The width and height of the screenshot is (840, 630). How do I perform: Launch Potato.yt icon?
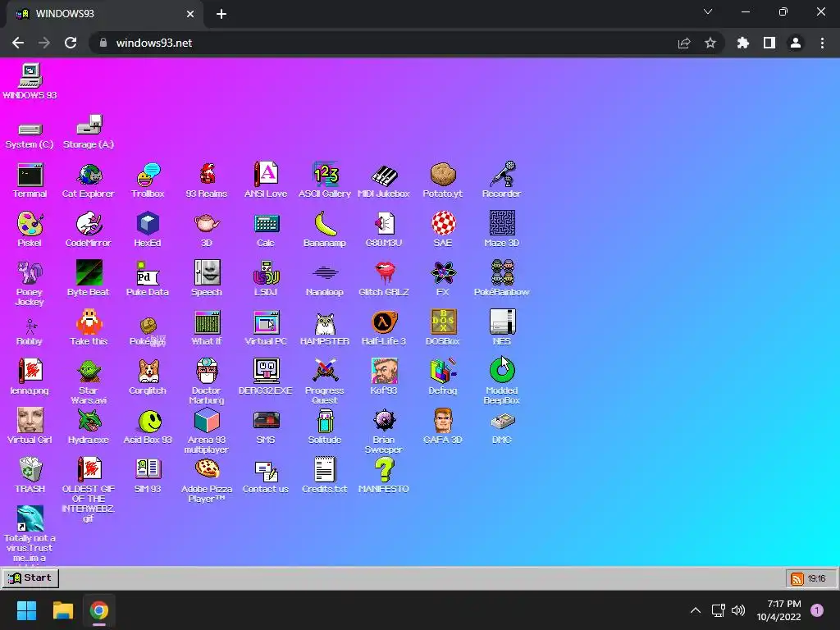(x=442, y=176)
